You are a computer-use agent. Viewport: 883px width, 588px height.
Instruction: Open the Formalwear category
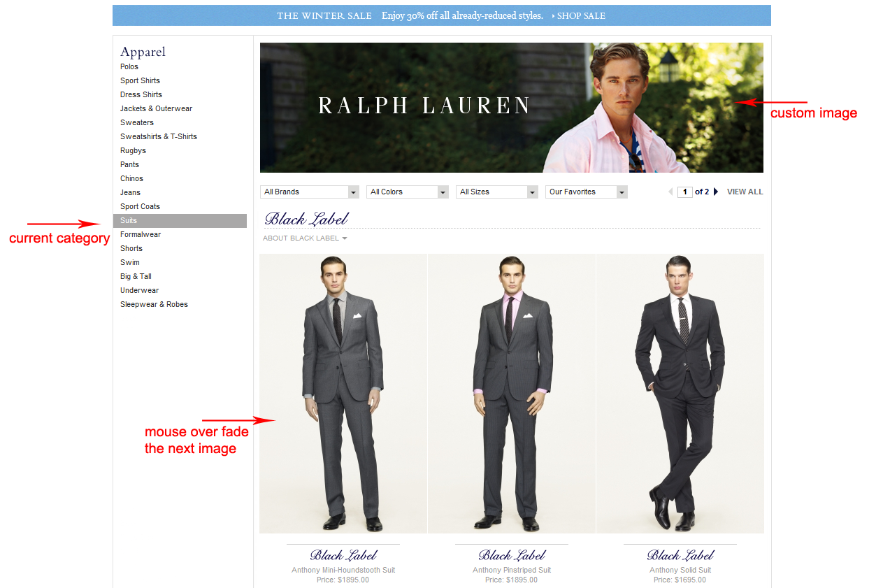tap(141, 234)
